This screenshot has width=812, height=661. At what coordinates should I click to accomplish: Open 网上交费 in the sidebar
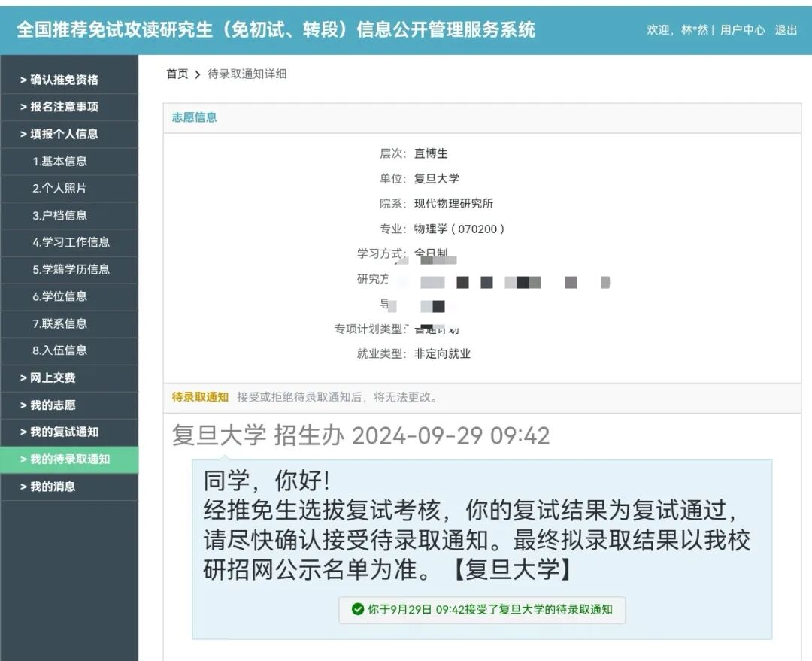click(69, 378)
